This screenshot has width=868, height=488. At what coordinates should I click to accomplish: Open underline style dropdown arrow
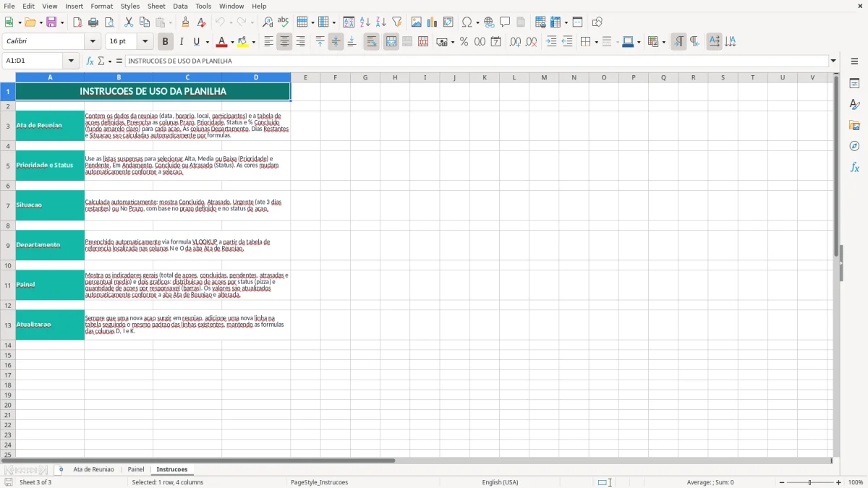pos(207,42)
